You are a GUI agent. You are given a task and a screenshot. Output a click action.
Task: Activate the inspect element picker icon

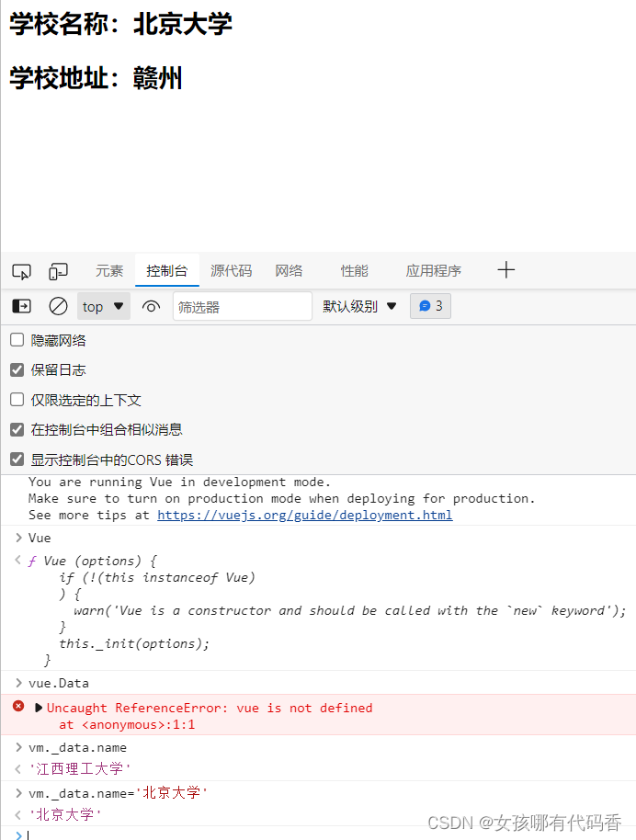click(x=21, y=272)
